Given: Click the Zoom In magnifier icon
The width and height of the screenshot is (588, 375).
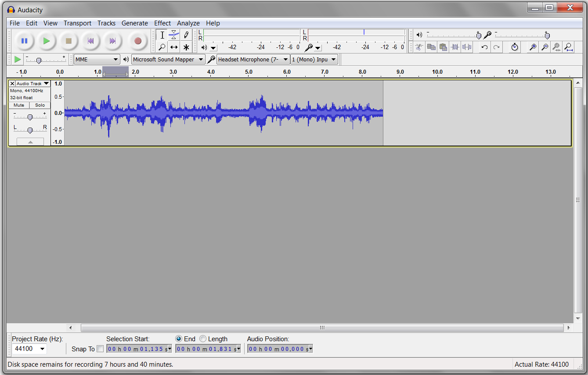Looking at the screenshot, I should click(533, 47).
